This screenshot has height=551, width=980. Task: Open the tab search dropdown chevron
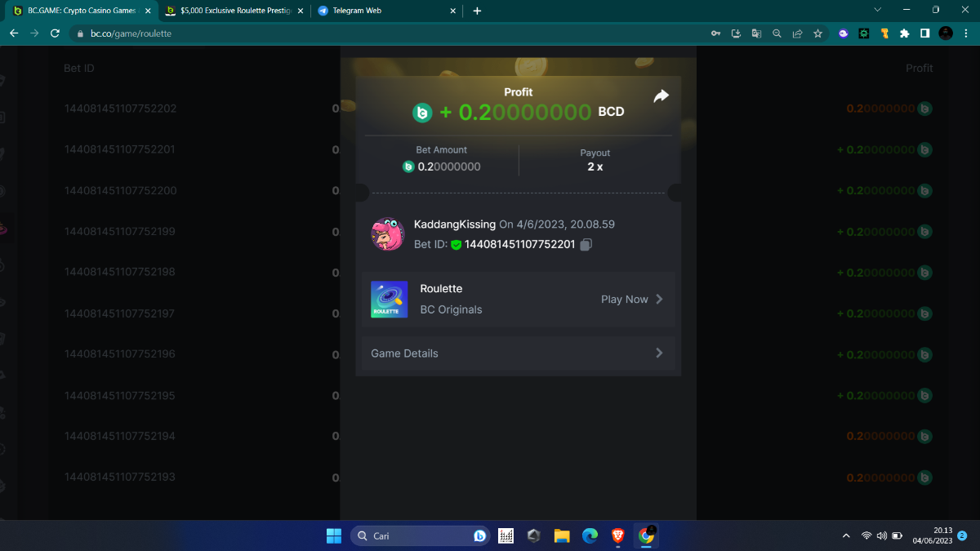click(878, 11)
